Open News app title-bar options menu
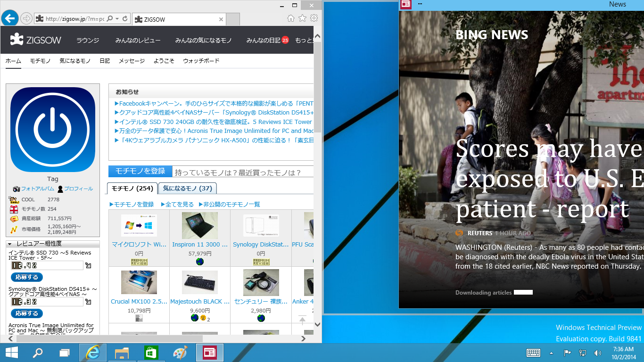Screen dimensions: 644x362 [420, 4]
